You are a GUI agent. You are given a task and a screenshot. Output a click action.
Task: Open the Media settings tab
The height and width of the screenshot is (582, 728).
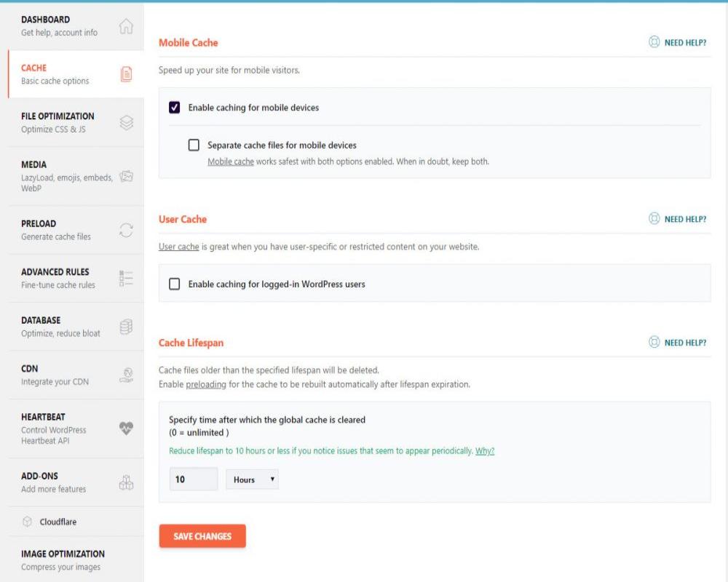76,176
